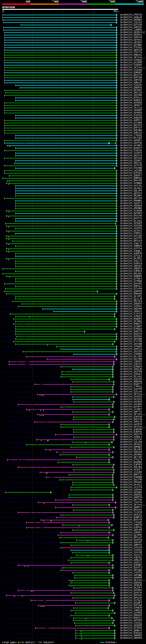The height and width of the screenshot is (644, 146).
Task: Click the orange ~40% identity legend bar
Action: click(45, 4)
